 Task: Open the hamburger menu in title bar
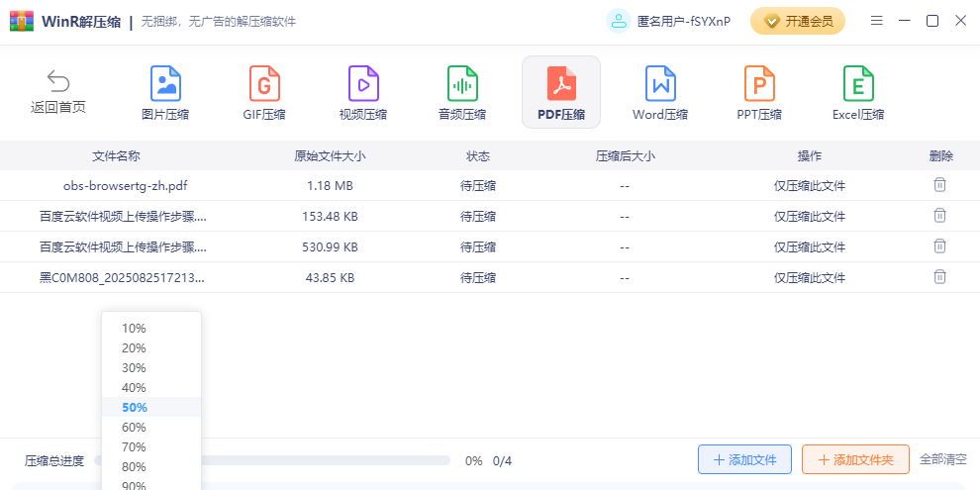(x=877, y=21)
